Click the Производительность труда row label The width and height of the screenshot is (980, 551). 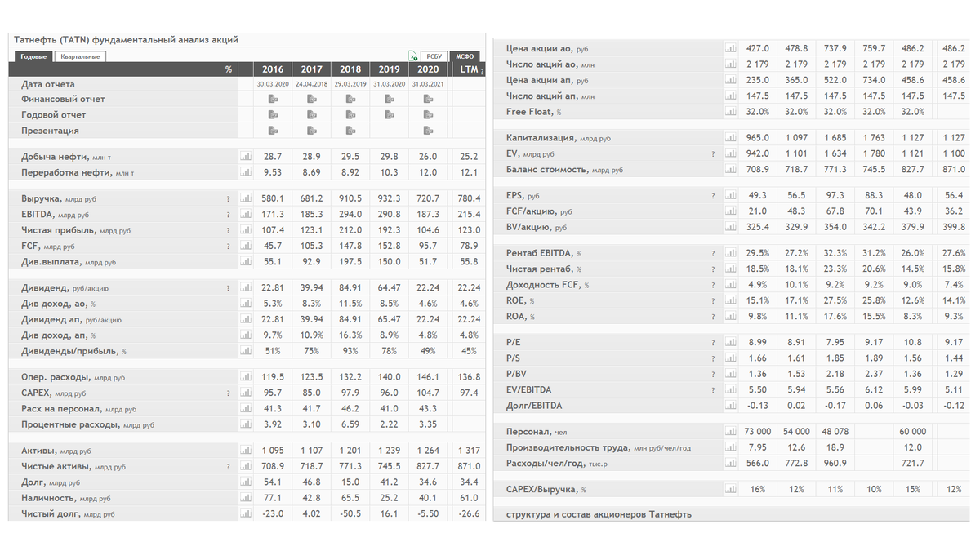[599, 447]
